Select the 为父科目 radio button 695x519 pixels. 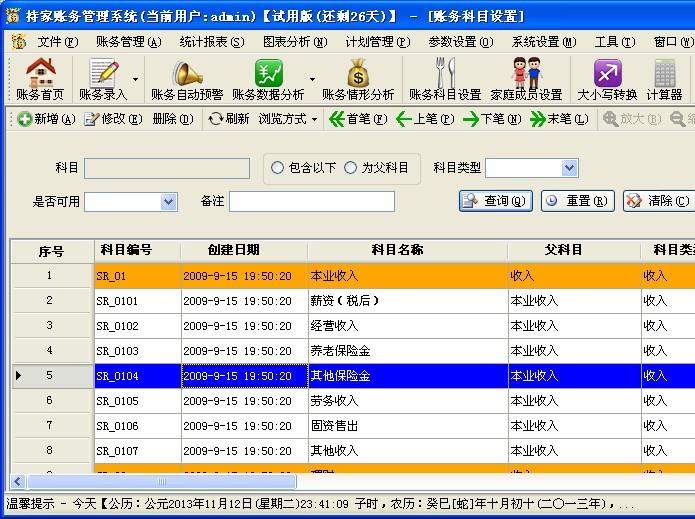351,168
